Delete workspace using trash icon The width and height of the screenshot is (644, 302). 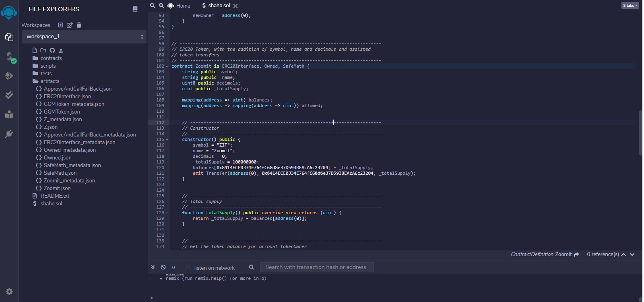pyautogui.click(x=79, y=25)
